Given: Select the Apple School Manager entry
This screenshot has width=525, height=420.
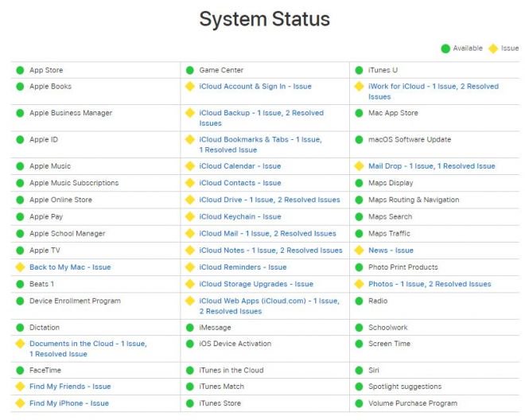Looking at the screenshot, I should pos(68,233).
